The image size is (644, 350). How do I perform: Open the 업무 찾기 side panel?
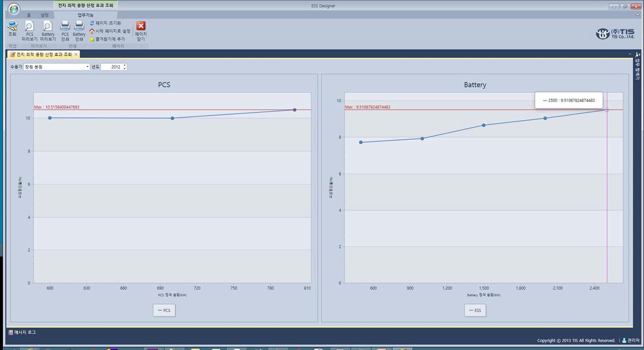coord(637,66)
